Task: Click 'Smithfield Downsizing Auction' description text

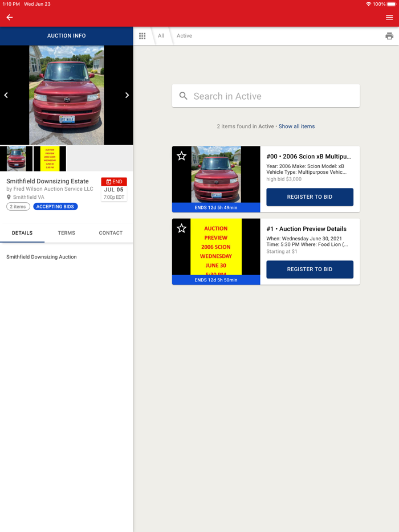Action: pyautogui.click(x=42, y=257)
